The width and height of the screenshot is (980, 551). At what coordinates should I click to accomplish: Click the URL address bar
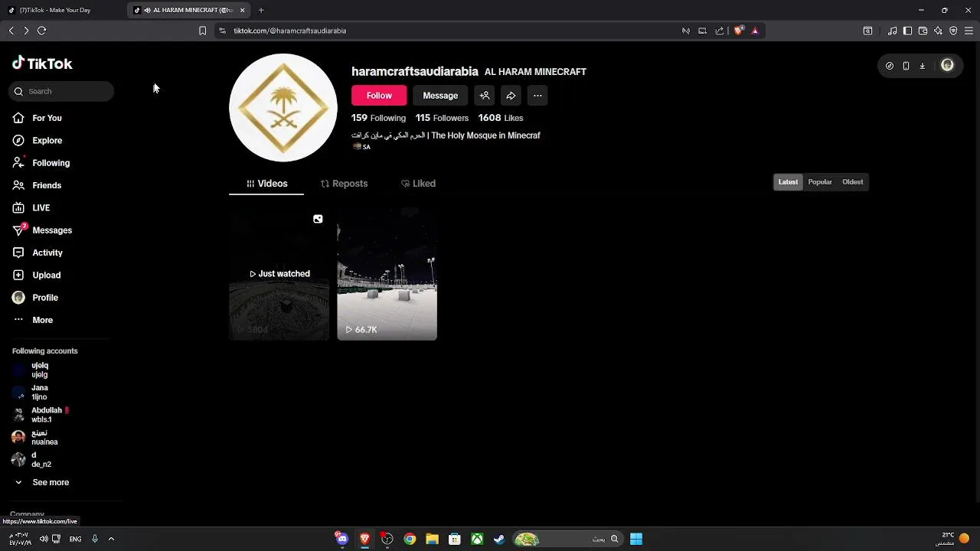[x=452, y=31]
